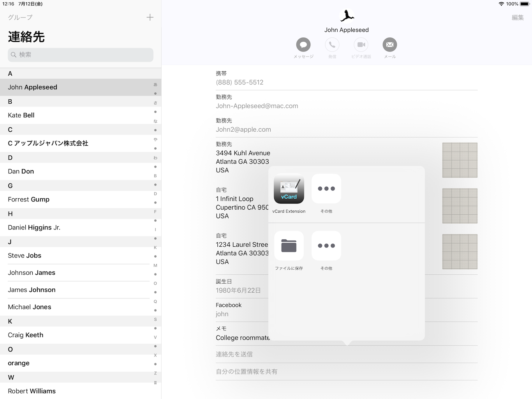Screen dimensions: 532x399
Task: Tap 自分の位置情報を共有 share location link
Action: click(247, 372)
